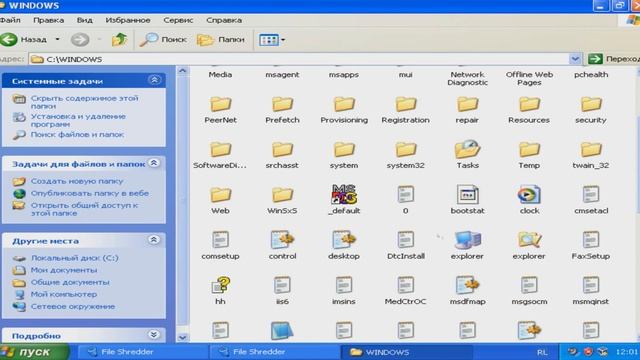This screenshot has width=640, height=360.
Task: Select the clock media file icon
Action: click(529, 194)
